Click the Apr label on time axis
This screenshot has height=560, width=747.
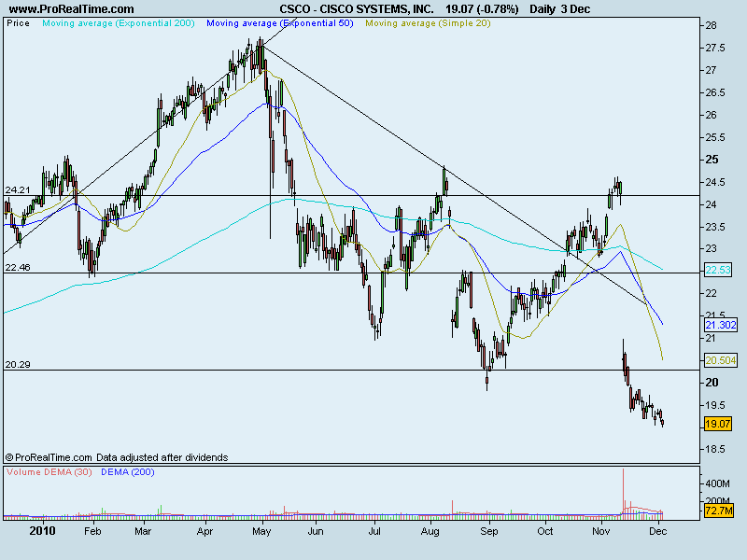(x=204, y=531)
